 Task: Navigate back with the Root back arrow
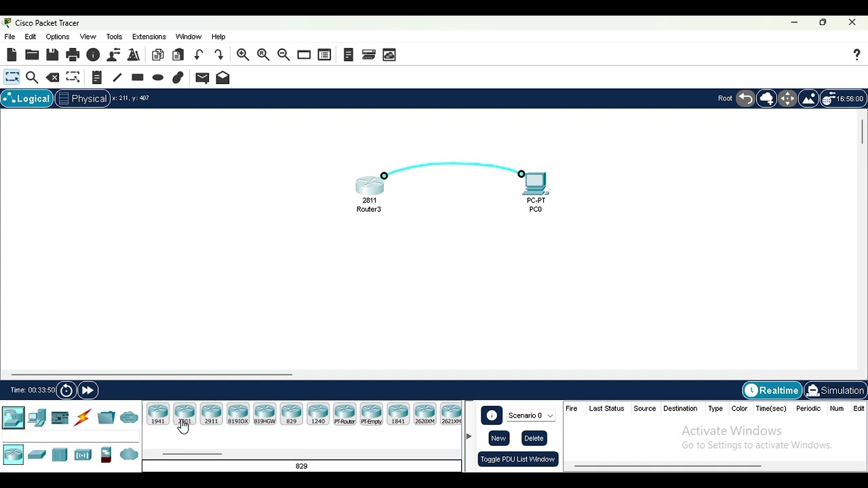coord(745,98)
